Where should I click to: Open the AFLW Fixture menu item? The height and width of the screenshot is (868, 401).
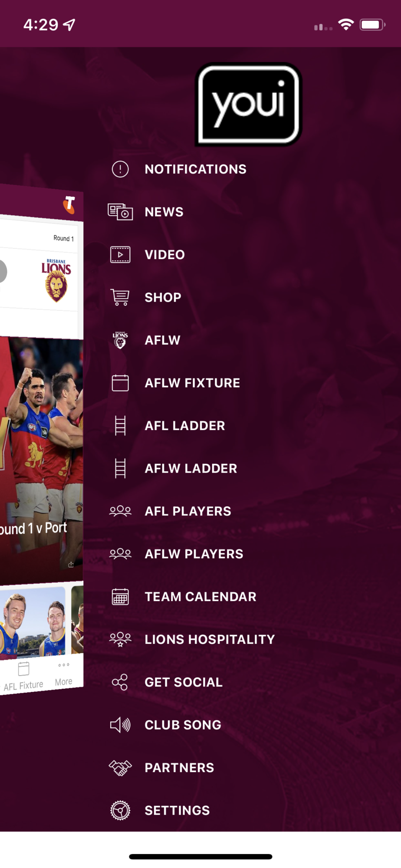pyautogui.click(x=192, y=383)
